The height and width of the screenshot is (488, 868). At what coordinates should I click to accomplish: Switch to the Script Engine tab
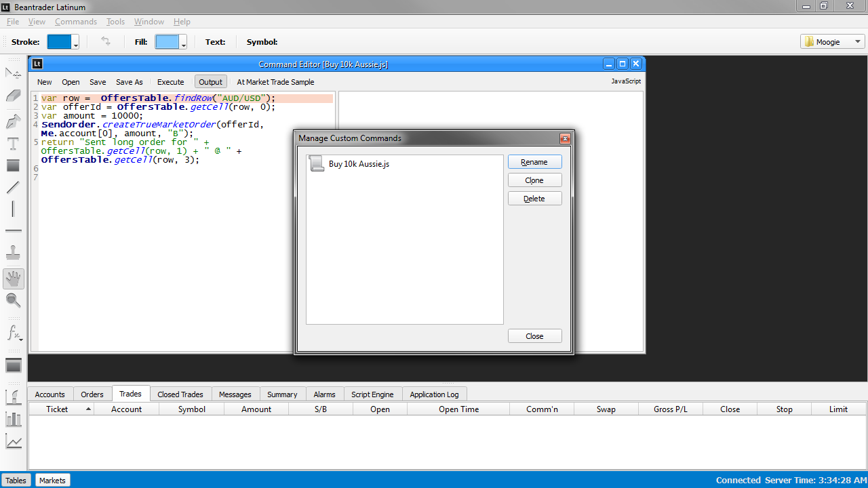(372, 394)
